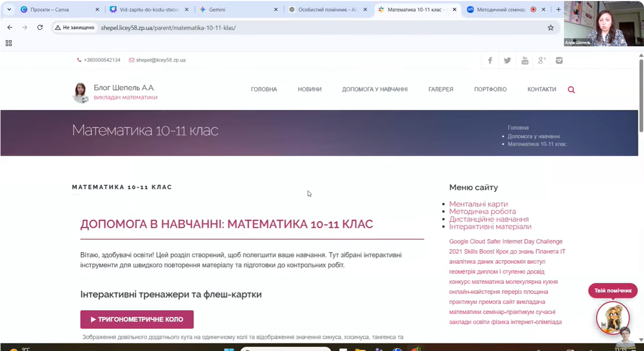Switch to 'Проєкти – Canva' tab

(56, 10)
